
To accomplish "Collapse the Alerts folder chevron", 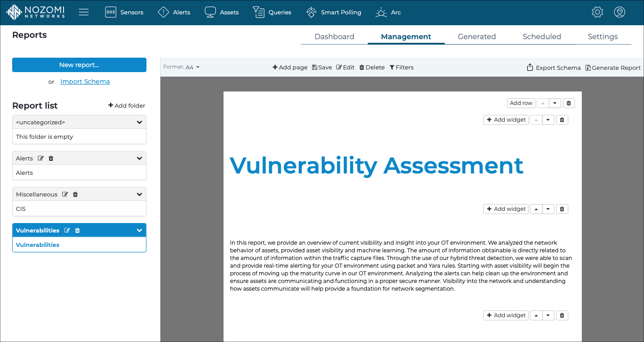I will (139, 158).
